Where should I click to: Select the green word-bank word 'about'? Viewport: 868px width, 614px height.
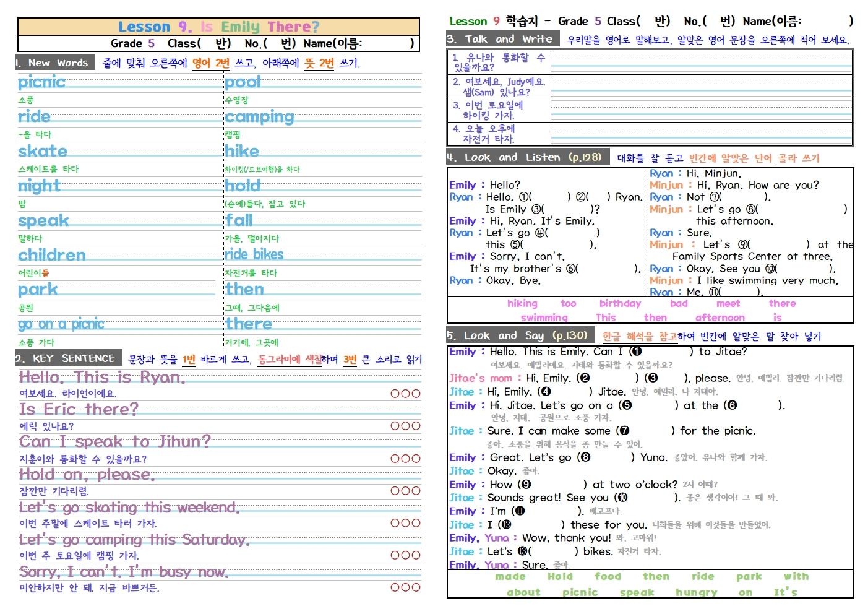pyautogui.click(x=523, y=592)
